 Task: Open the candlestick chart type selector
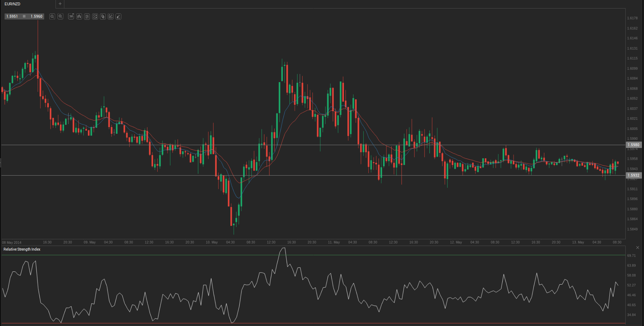click(x=79, y=17)
